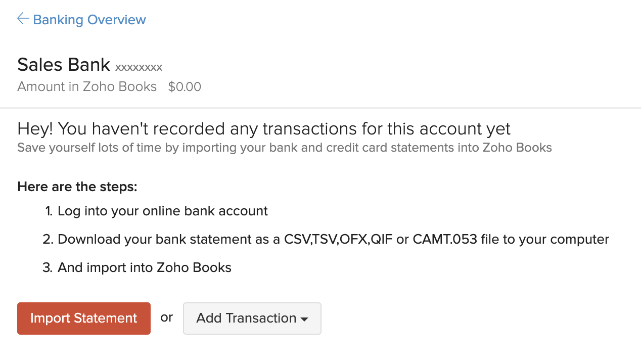Viewport: 641px width, 364px height.
Task: Click the 'Here are the steps' heading
Action: (77, 187)
